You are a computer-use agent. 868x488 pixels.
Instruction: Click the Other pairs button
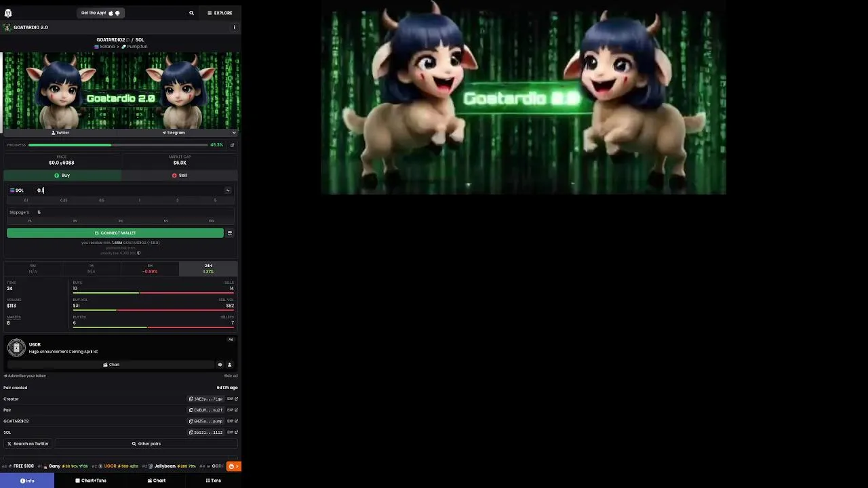coord(146,444)
